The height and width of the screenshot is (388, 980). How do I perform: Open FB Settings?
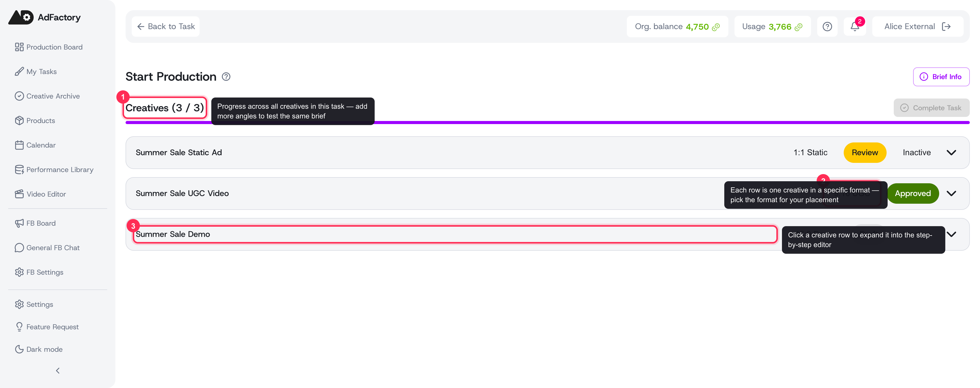coord(39,272)
